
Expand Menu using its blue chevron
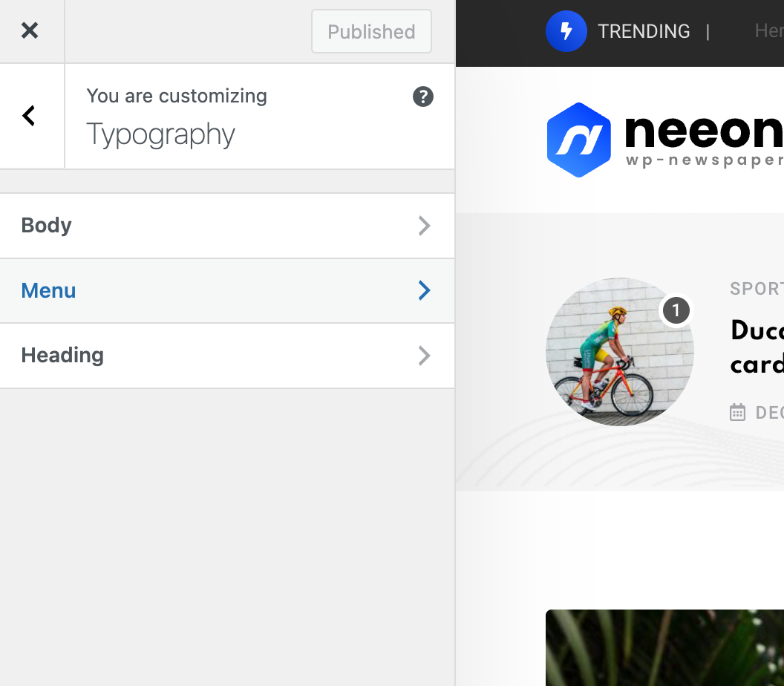tap(425, 290)
